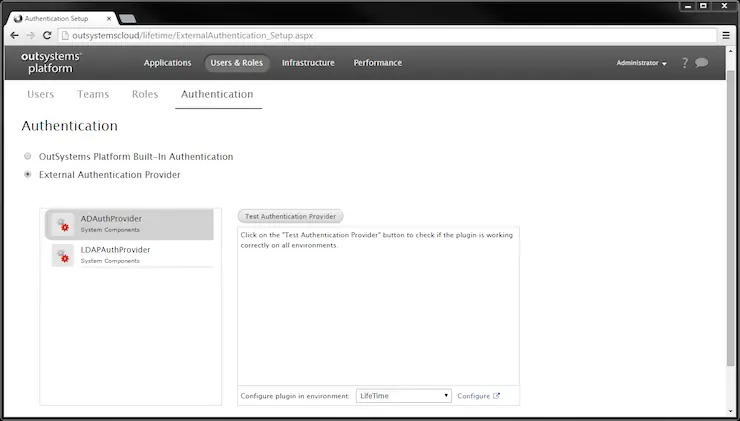Click the test results text area
This screenshot has height=421, width=740.
(378, 307)
